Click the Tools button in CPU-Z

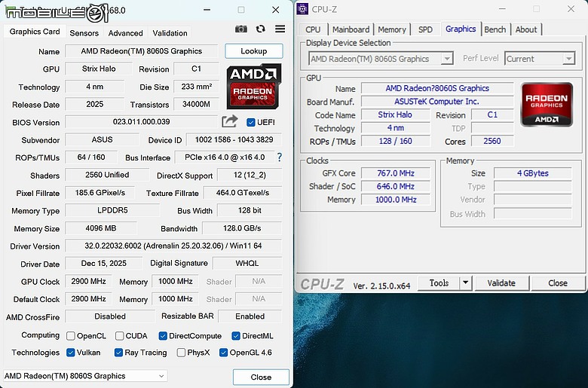coord(439,283)
